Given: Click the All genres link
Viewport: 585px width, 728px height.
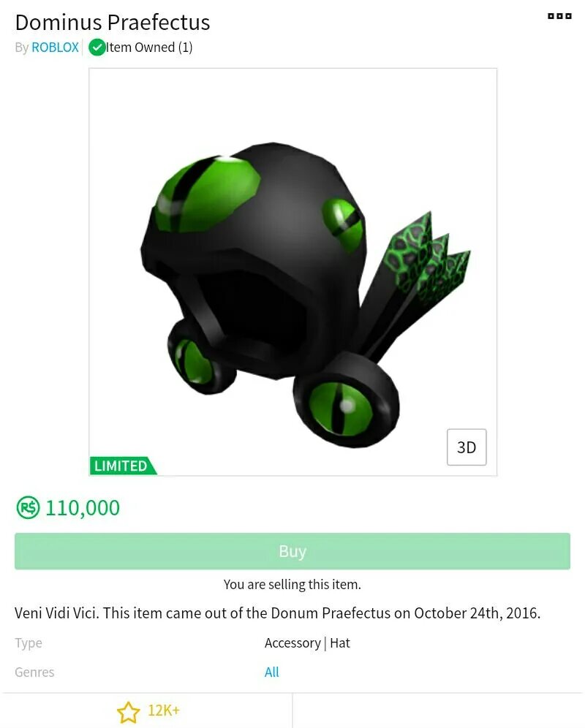Looking at the screenshot, I should (272, 672).
